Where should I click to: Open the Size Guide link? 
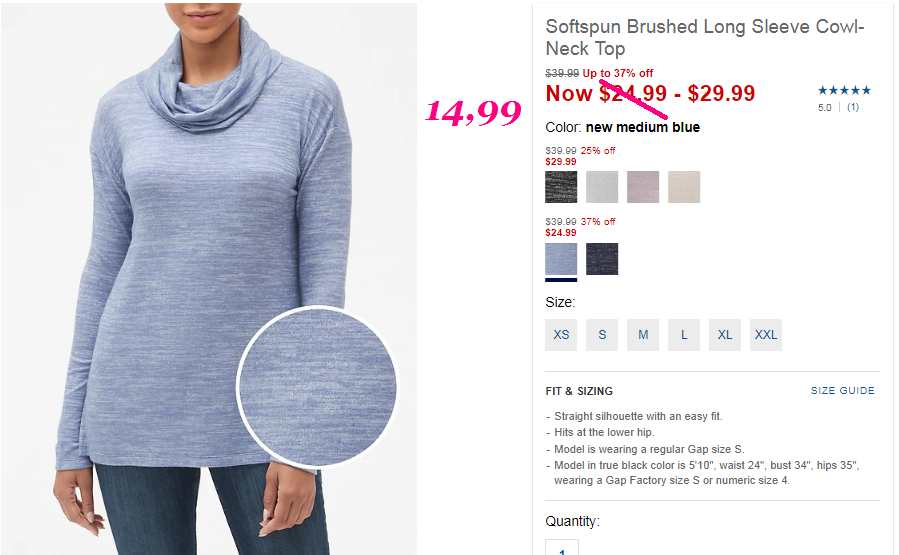(842, 390)
